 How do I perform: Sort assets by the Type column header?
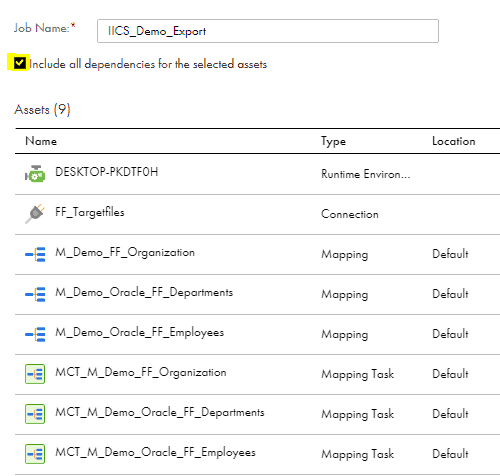point(333,141)
